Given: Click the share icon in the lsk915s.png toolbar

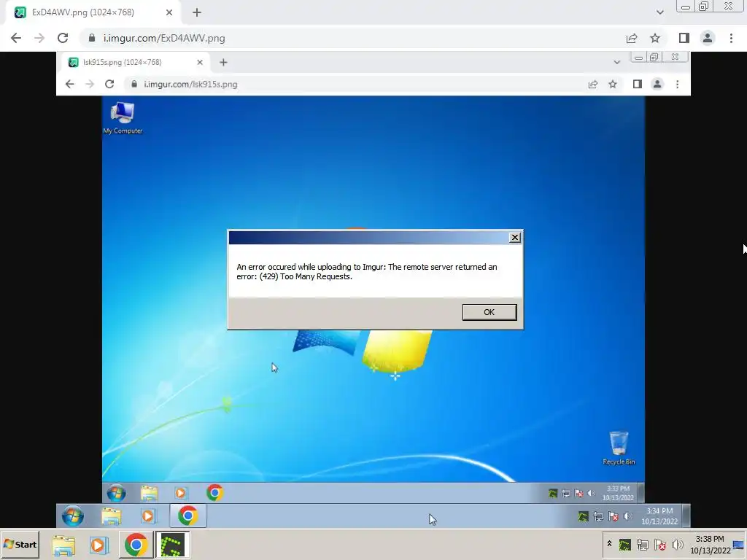Looking at the screenshot, I should point(592,85).
